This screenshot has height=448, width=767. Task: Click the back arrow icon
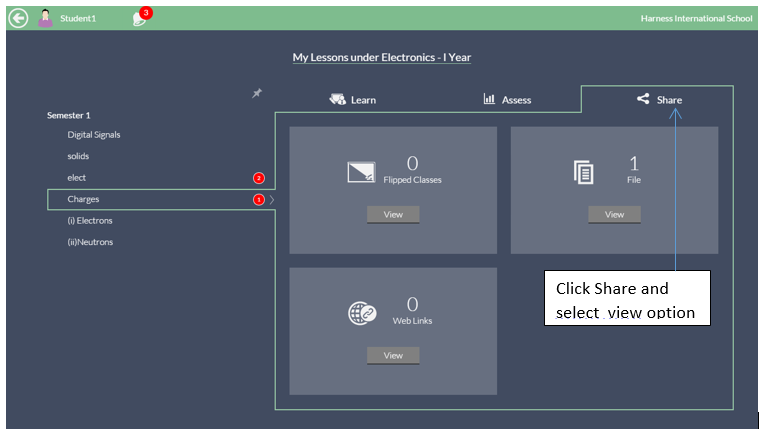coord(19,19)
